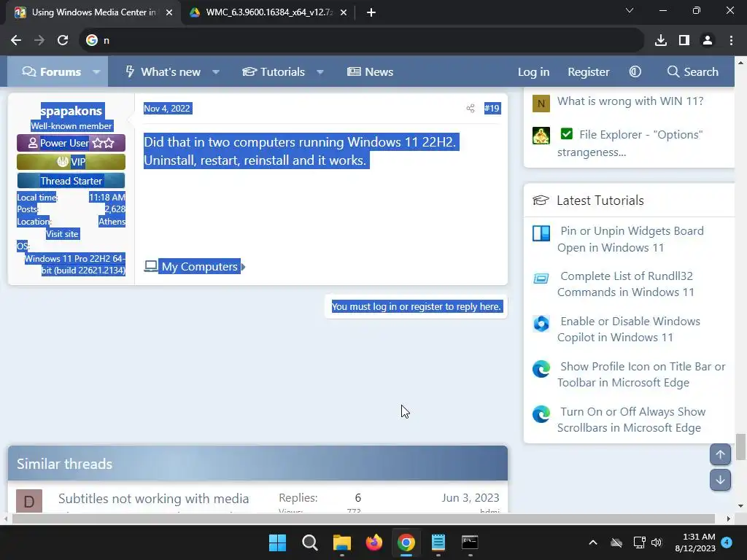Click the Log in link
This screenshot has height=560, width=747.
click(x=533, y=72)
